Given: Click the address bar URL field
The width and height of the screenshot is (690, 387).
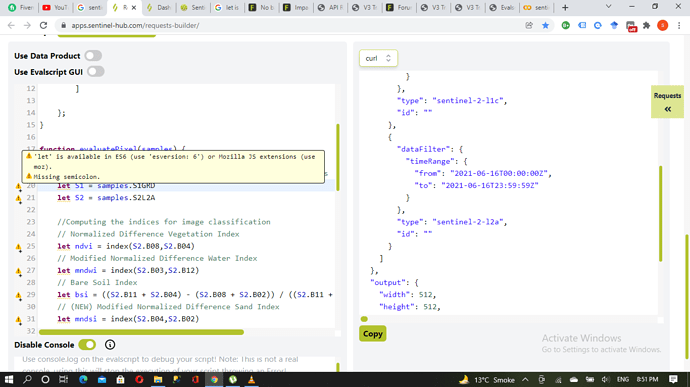Looking at the screenshot, I should (x=290, y=26).
